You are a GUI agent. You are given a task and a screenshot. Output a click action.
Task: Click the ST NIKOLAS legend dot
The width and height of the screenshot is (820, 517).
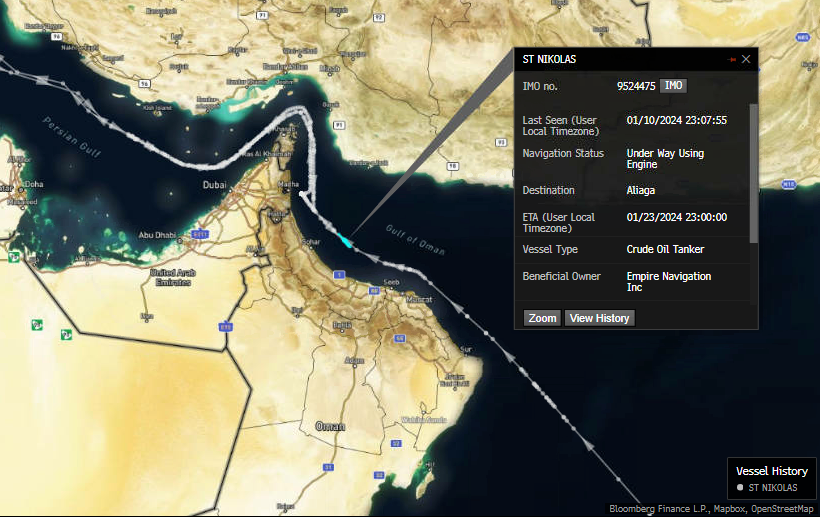click(x=739, y=488)
